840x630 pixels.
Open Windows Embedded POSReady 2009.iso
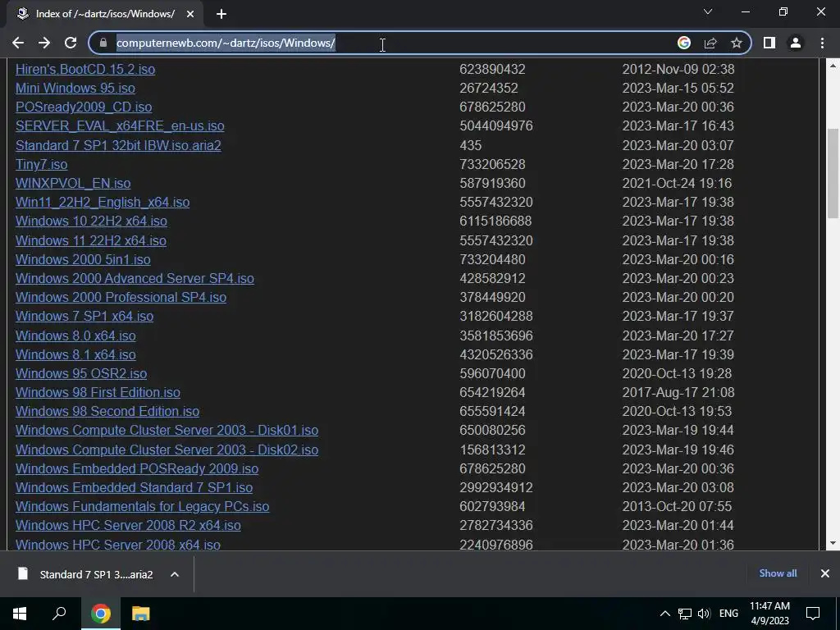137,468
